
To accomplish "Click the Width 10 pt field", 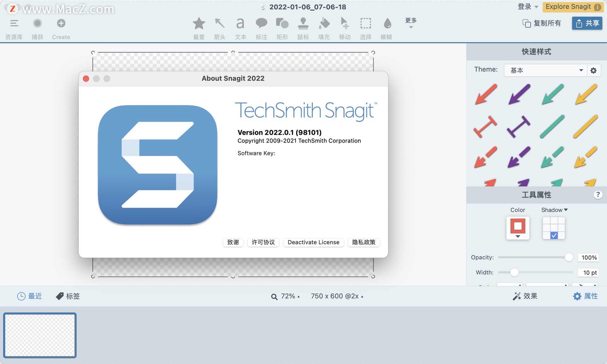I will (588, 272).
